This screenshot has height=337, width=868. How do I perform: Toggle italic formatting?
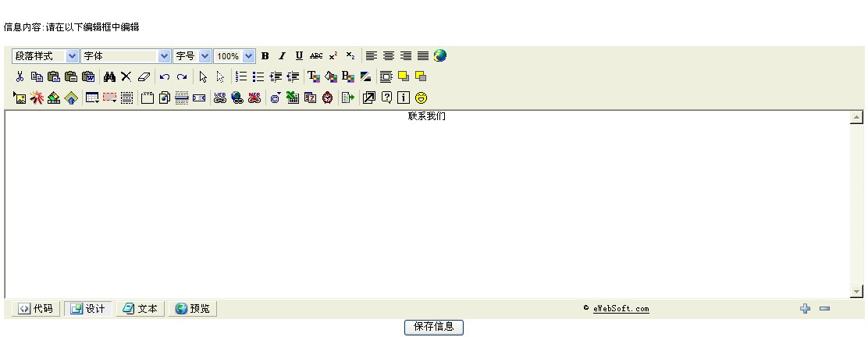point(283,56)
